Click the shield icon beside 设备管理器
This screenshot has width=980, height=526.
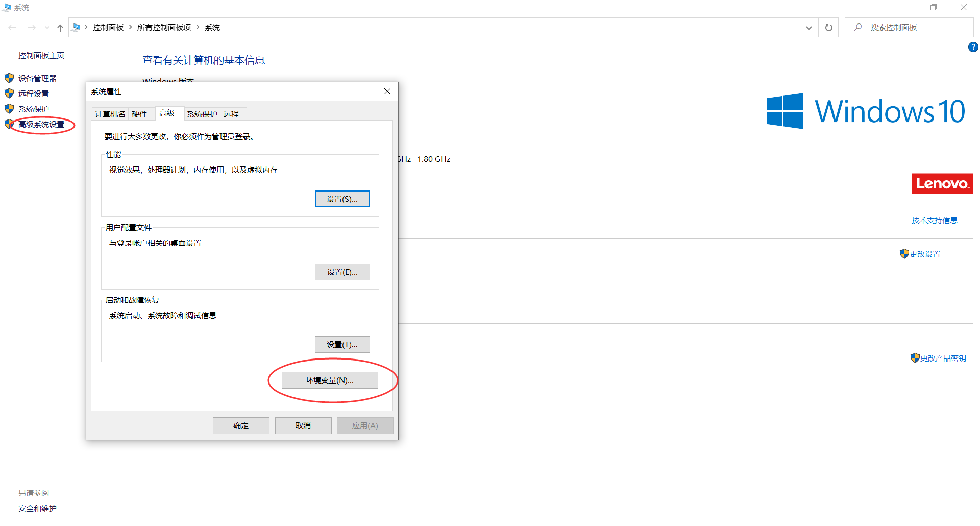9,78
